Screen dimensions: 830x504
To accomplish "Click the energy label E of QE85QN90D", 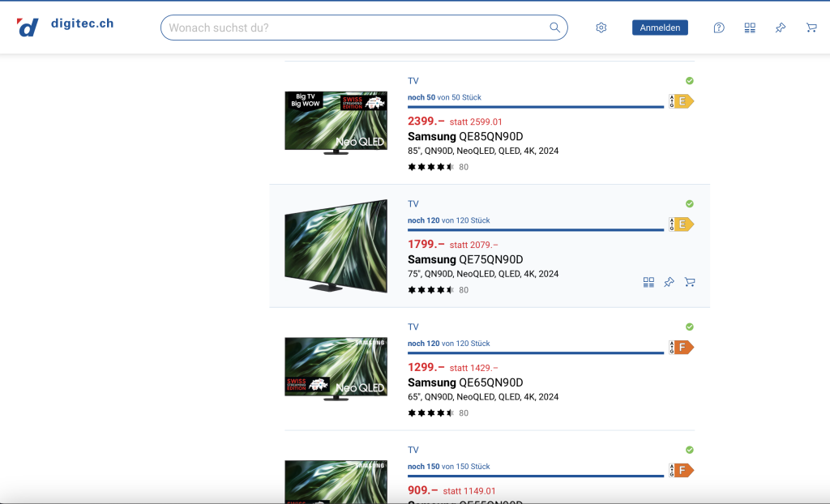I will point(682,101).
